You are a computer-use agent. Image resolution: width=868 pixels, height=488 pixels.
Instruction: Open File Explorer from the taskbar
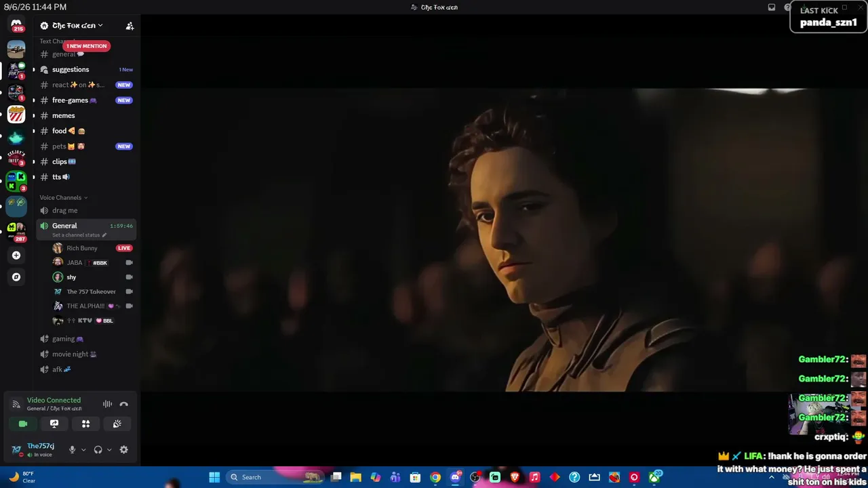tap(355, 477)
